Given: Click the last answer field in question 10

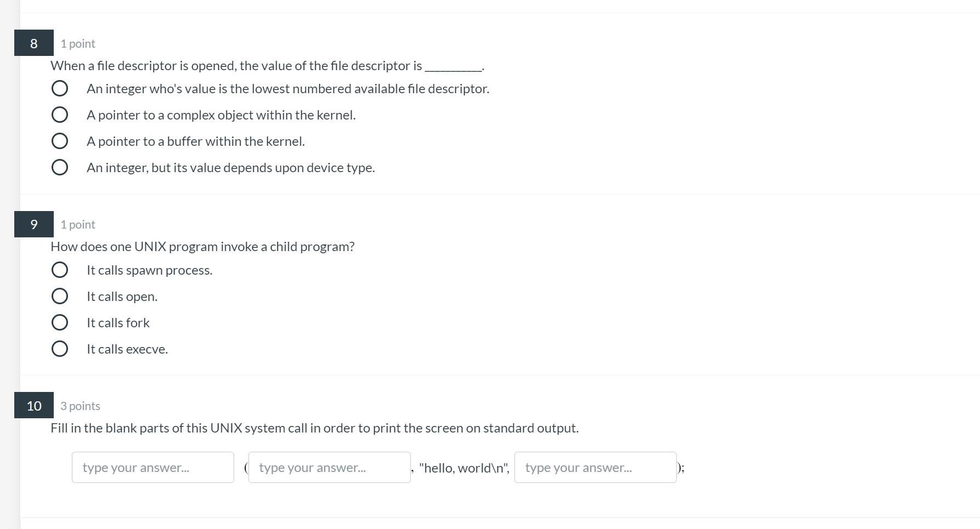Looking at the screenshot, I should point(595,467).
